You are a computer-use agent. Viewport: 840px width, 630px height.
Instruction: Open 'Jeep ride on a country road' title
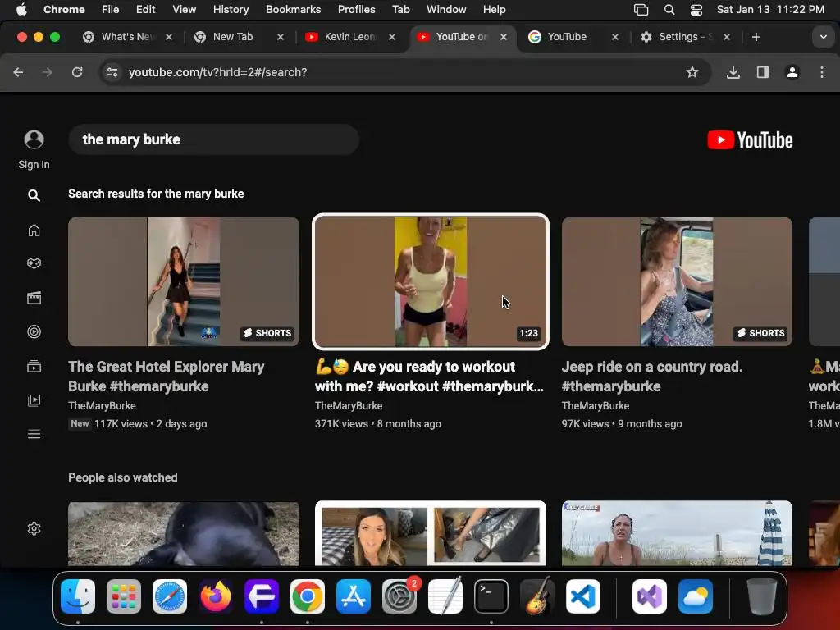652,377
